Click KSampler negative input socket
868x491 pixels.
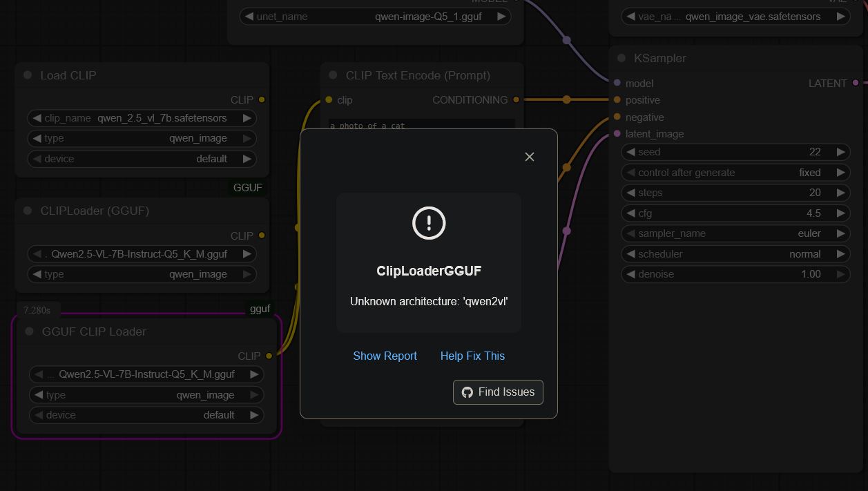617,117
